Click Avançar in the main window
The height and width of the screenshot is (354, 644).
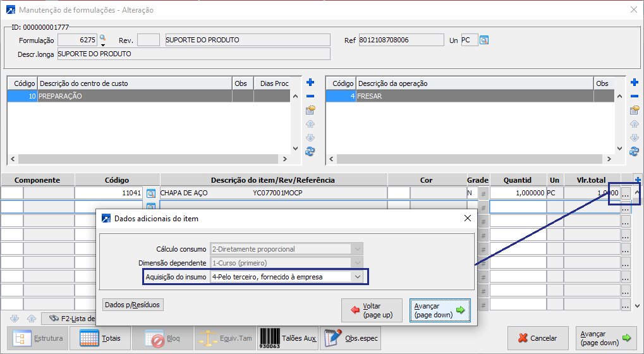[x=606, y=338]
